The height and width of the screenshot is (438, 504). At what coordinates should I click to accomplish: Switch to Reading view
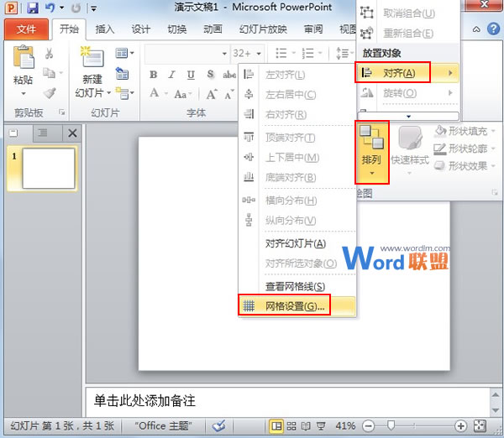(x=306, y=426)
